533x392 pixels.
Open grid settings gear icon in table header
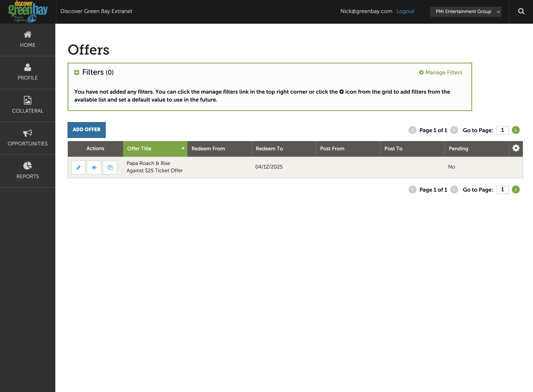point(516,148)
